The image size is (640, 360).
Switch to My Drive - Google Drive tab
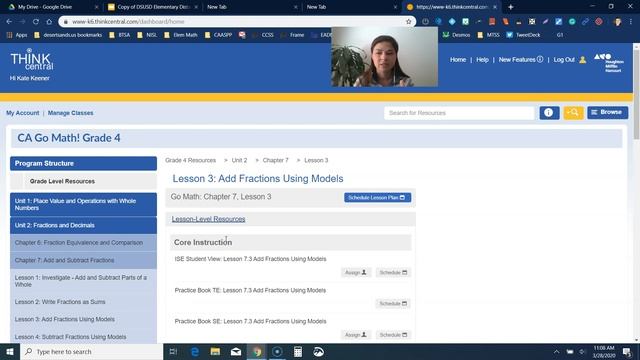click(x=53, y=7)
